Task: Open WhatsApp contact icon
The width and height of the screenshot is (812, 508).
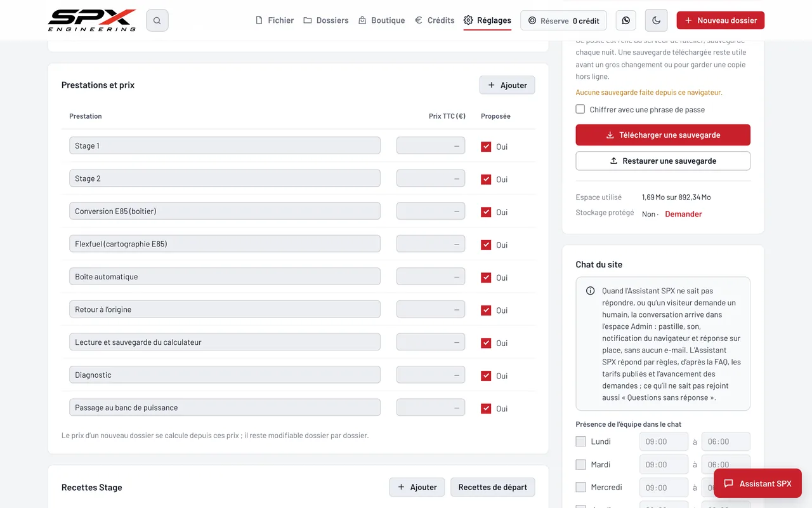Action: coord(626,20)
